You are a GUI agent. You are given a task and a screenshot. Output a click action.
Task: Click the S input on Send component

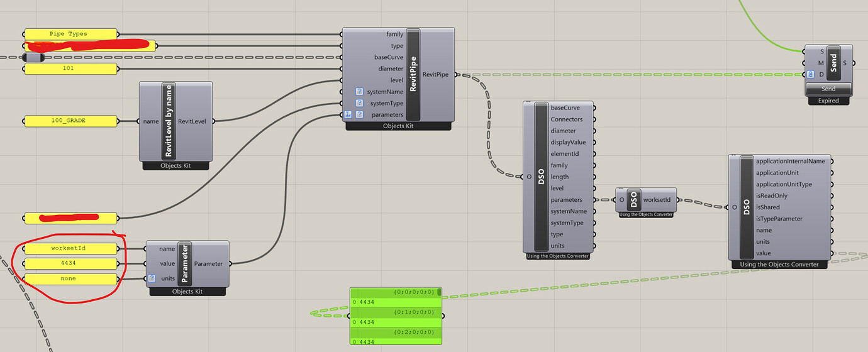pyautogui.click(x=822, y=52)
